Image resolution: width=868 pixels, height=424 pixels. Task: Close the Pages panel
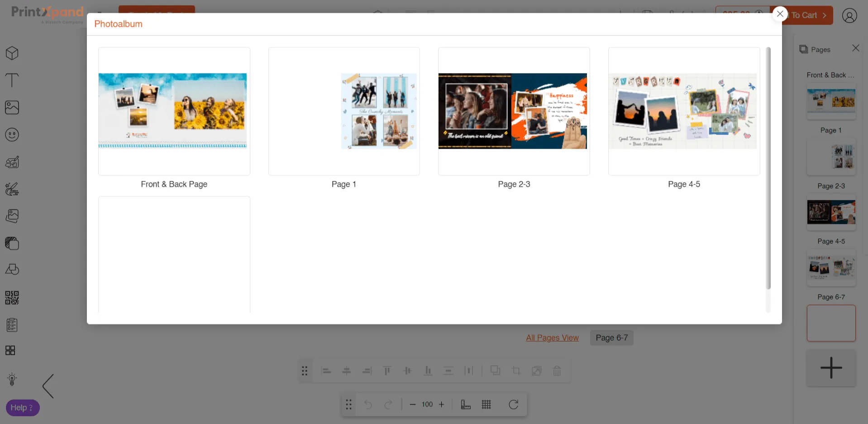[x=855, y=48]
